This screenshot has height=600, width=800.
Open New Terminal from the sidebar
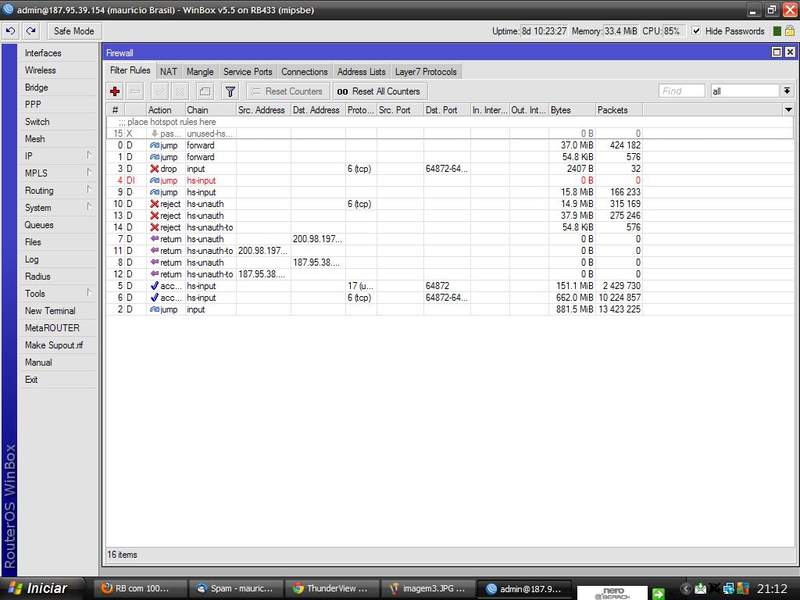point(58,311)
